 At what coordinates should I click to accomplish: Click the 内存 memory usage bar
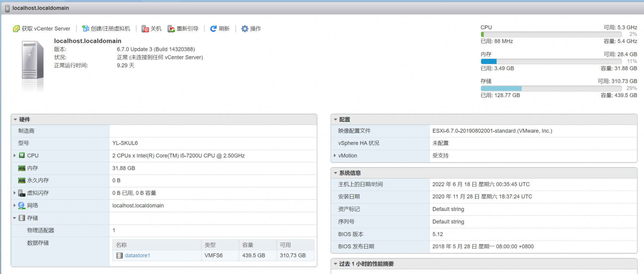pos(551,61)
